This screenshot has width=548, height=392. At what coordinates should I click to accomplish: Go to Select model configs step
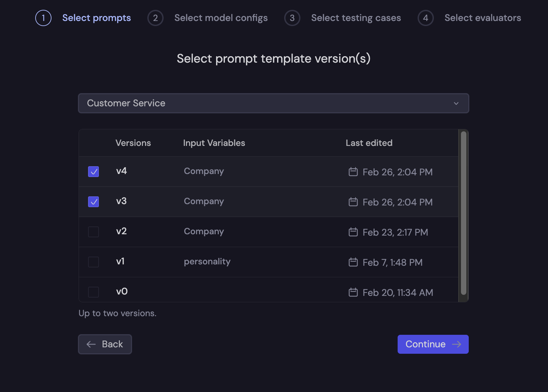(221, 18)
